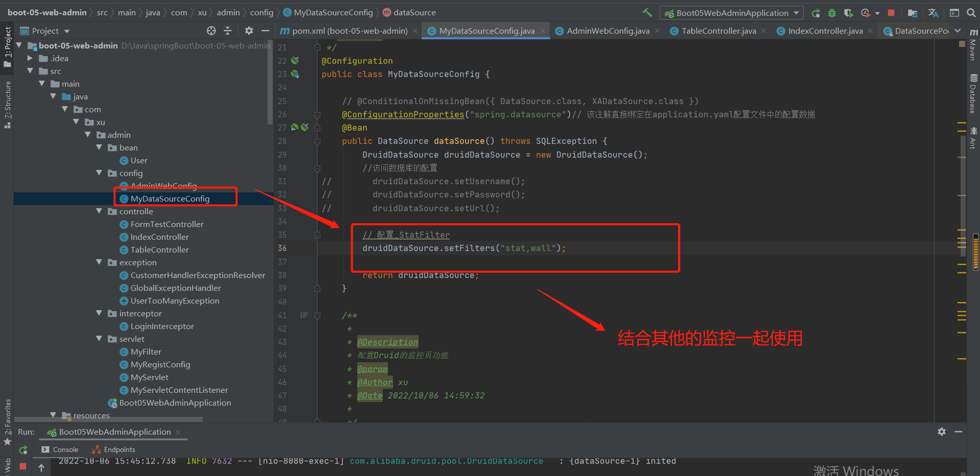
Task: Close the Boot05WebAdminApplication run tab
Action: click(x=178, y=432)
